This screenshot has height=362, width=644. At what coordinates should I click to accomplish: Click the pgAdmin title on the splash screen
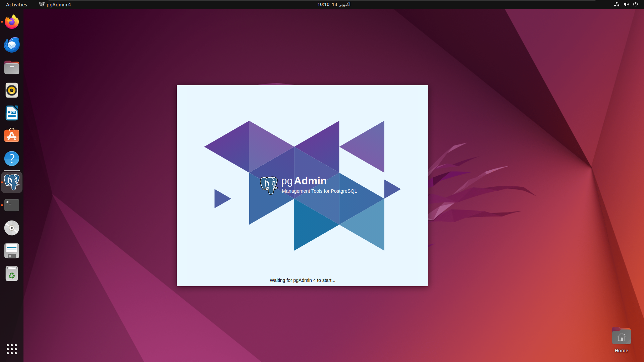tap(304, 181)
